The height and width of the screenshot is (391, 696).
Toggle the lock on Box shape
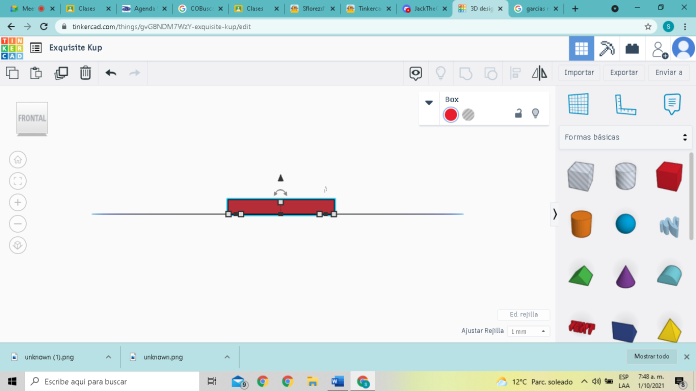tap(518, 113)
